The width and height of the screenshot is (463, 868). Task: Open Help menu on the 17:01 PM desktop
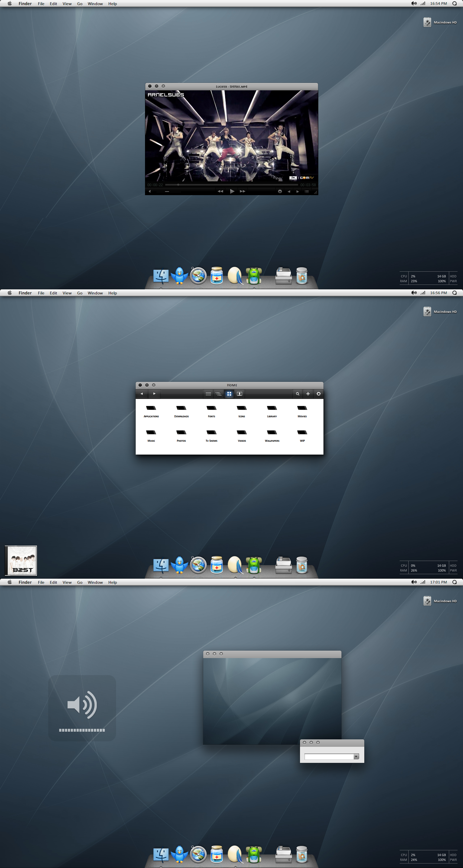[113, 582]
